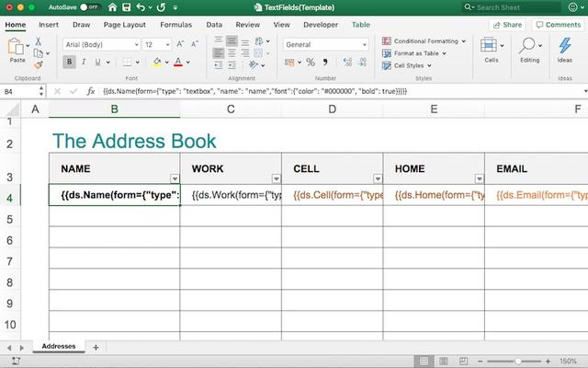Open the Editing button menu
This screenshot has width=588, height=368.
(530, 50)
